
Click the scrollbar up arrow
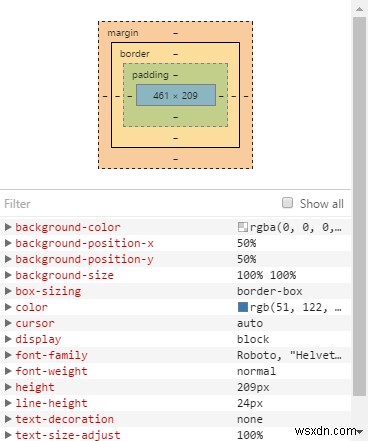[359, 9]
